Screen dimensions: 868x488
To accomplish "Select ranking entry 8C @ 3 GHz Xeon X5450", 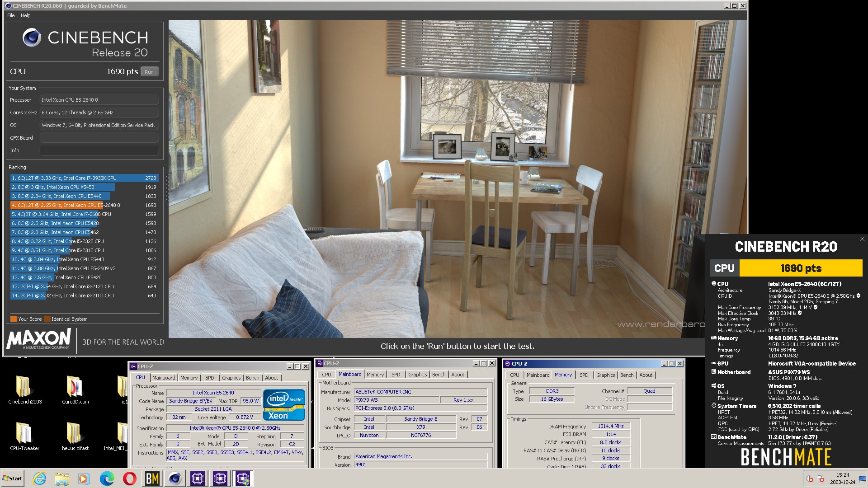I will 84,187.
